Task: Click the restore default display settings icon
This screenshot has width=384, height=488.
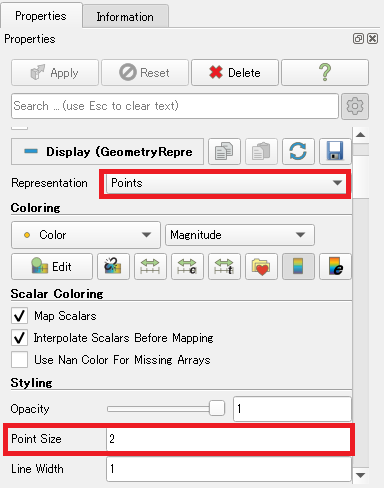Action: 298,152
